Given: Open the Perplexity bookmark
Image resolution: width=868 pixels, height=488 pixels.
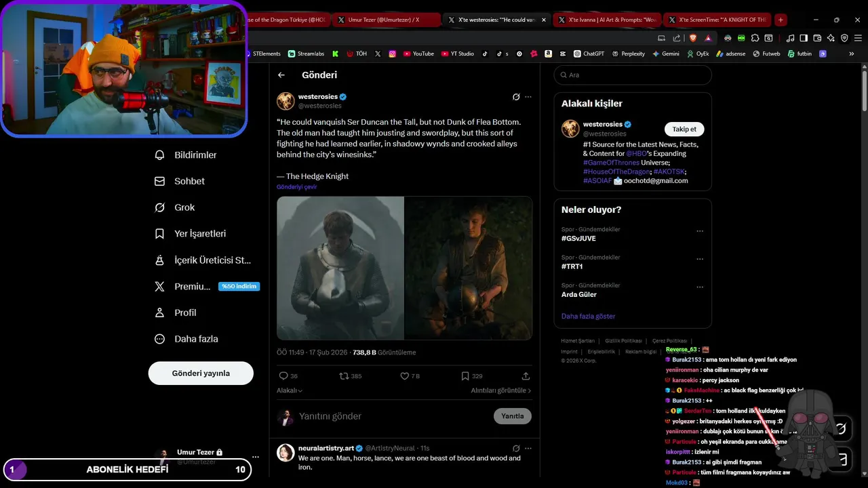Looking at the screenshot, I should pyautogui.click(x=628, y=54).
